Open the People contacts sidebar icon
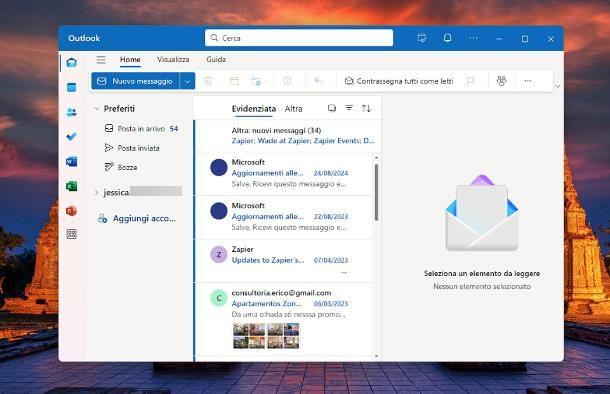610x394 pixels. [x=72, y=112]
